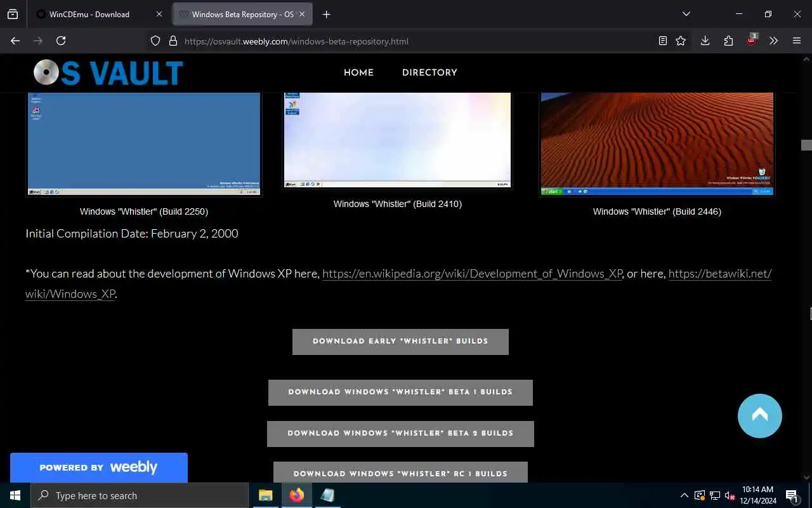
Task: List all tabs dropdown arrow
Action: 686,14
